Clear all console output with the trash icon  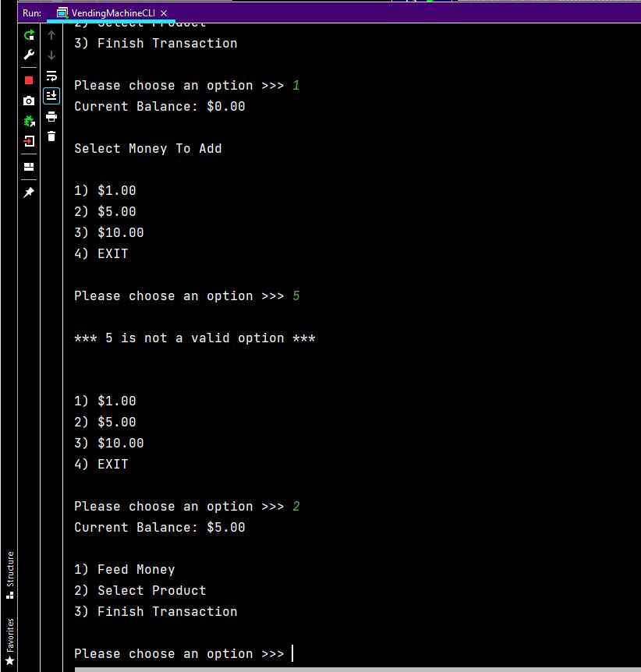pyautogui.click(x=51, y=136)
